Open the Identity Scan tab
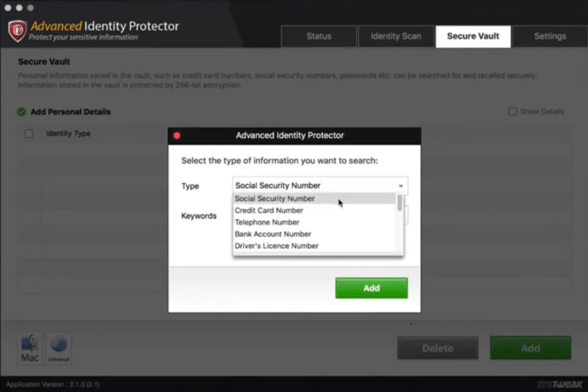The height and width of the screenshot is (392, 588). tap(396, 36)
